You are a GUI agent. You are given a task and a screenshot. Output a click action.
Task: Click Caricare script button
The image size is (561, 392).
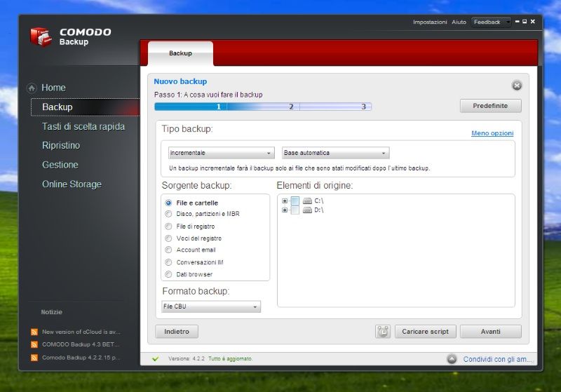426,332
